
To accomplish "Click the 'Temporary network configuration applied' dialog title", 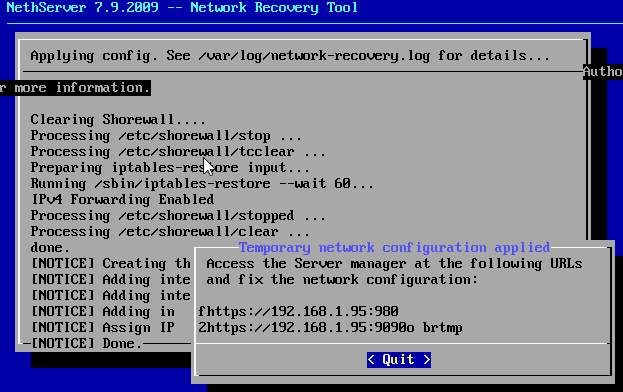I will tap(394, 248).
